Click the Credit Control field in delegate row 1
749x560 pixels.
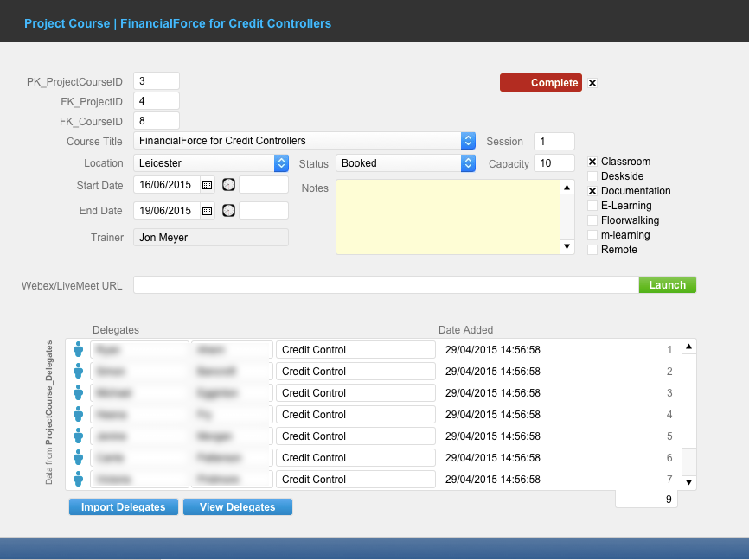coord(355,349)
